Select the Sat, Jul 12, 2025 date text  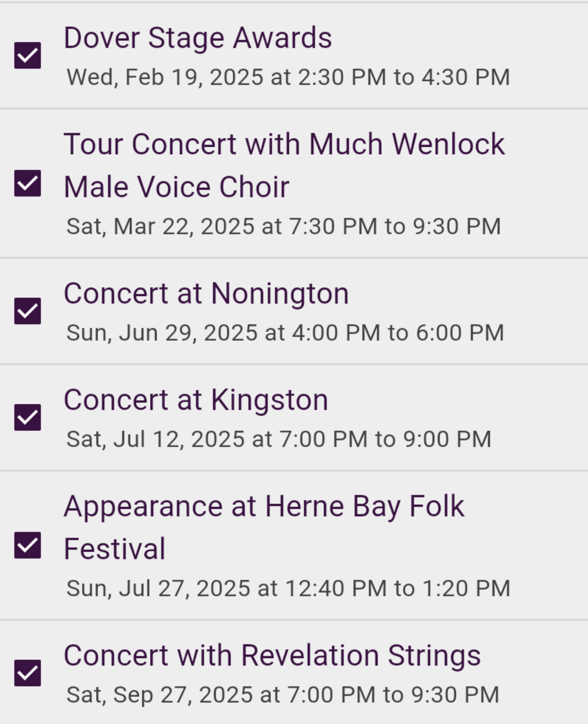pyautogui.click(x=279, y=439)
